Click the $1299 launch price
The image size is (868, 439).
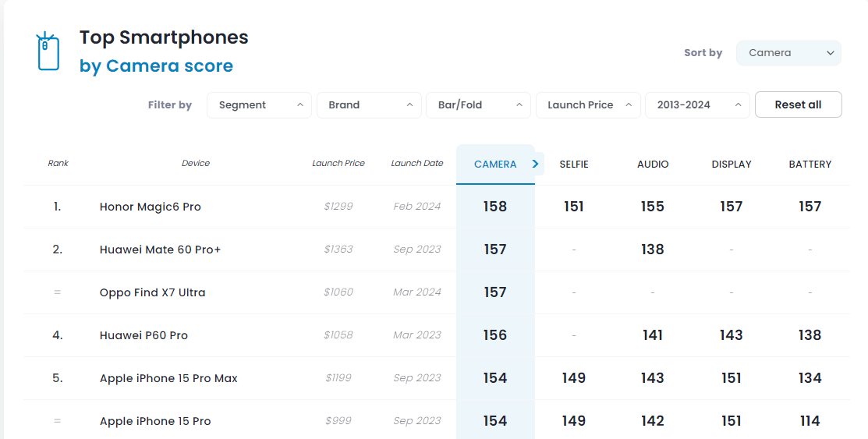pyautogui.click(x=338, y=207)
